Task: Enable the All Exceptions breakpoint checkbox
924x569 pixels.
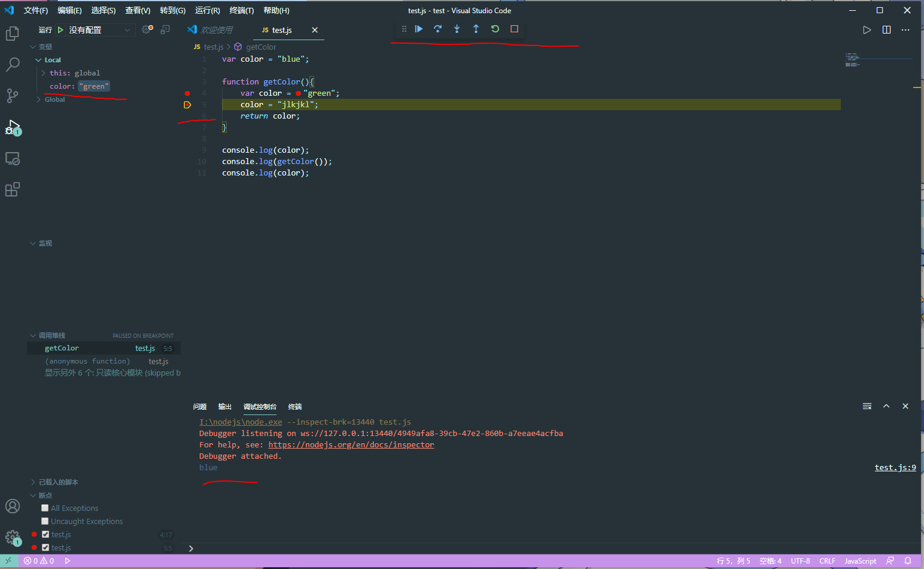Action: 44,507
